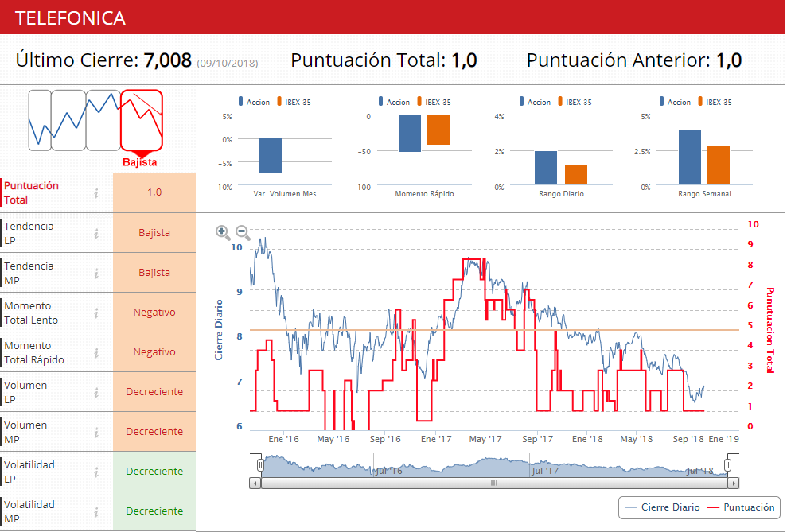Click green Decreciente value for Volatilidad LP
Screen dimensions: 787x532
click(x=154, y=471)
